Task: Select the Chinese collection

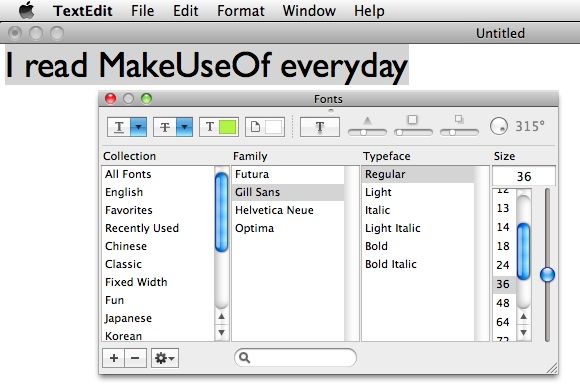Action: tap(158, 246)
